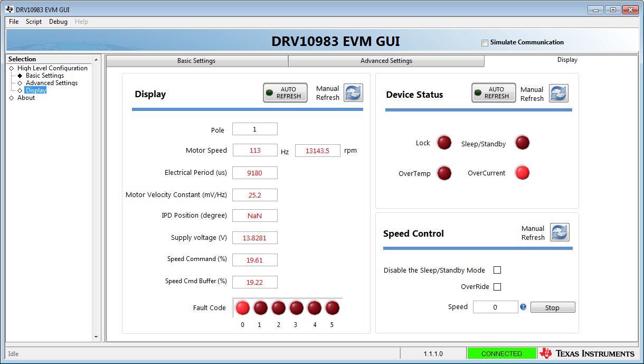644x364 pixels.
Task: Check the OverRide checkbox
Action: (497, 287)
